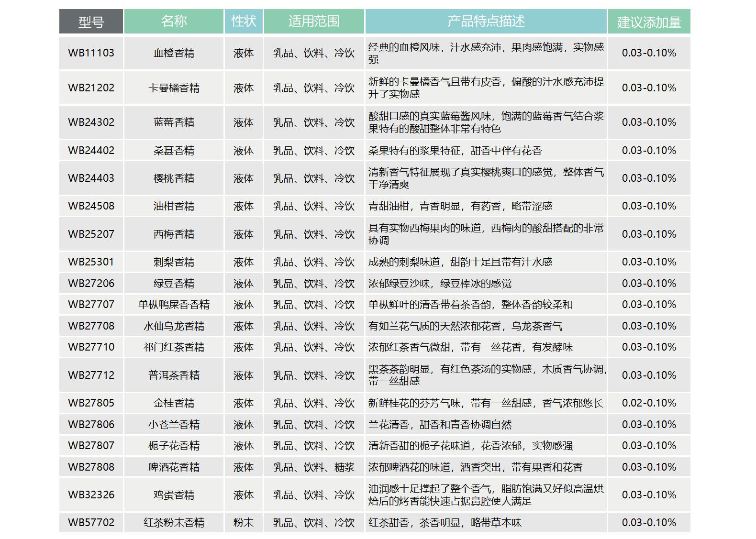
Task: Select model cell WB27710
Action: 91,347
